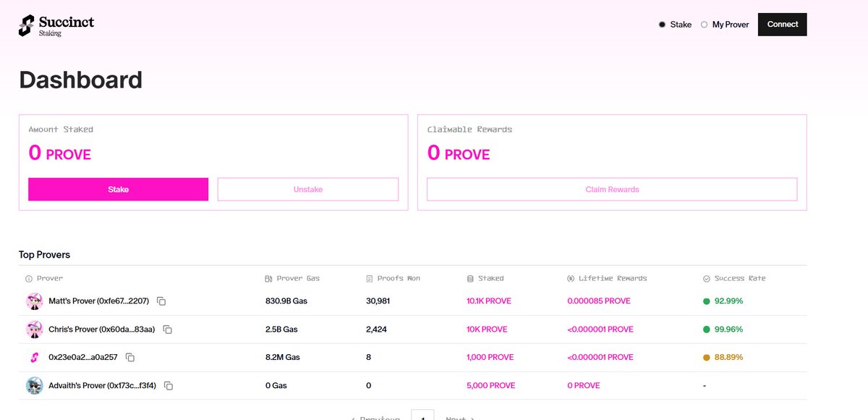Sort by the Lifetime Rewards column
868x420 pixels.
612,279
